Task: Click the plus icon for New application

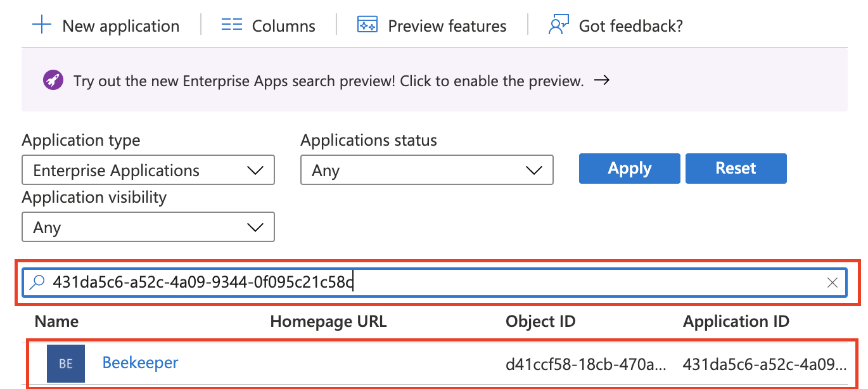Action: coord(41,25)
